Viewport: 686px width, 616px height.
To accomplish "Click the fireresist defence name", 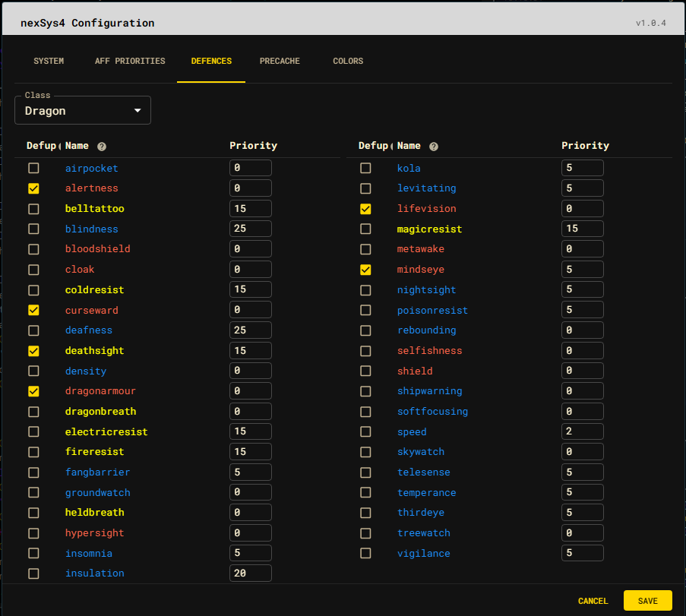I will (94, 451).
